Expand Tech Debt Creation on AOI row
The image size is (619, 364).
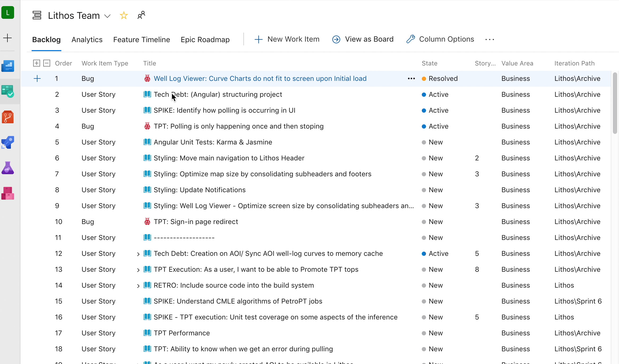pyautogui.click(x=138, y=254)
